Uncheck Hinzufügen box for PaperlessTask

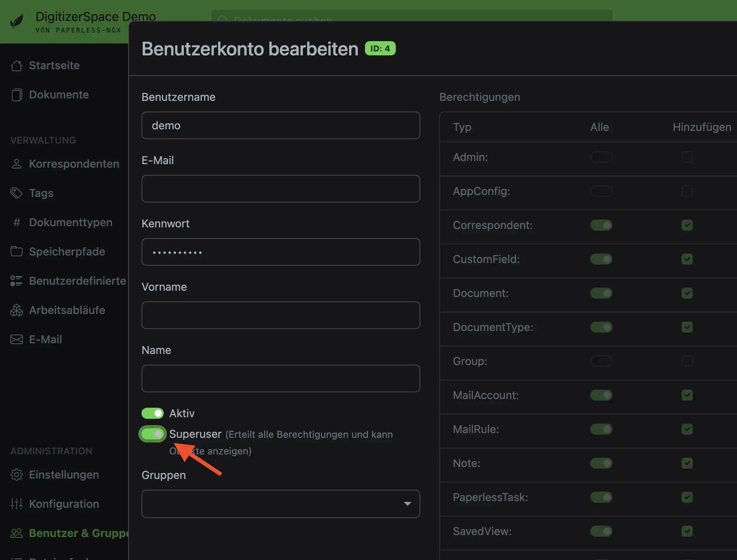tap(687, 497)
